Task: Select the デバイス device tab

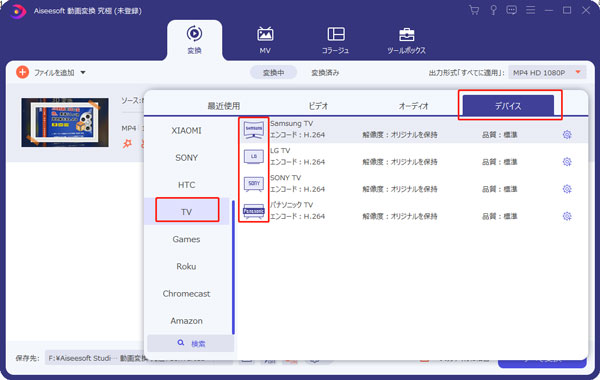Action: [508, 106]
